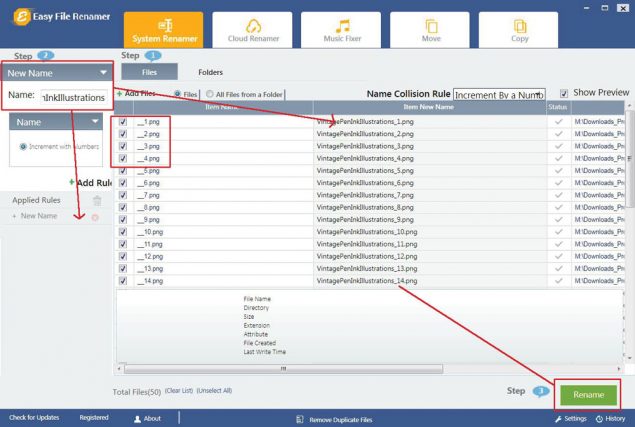Click the Clear List link
Screen dimensions: 635x427
click(x=179, y=391)
